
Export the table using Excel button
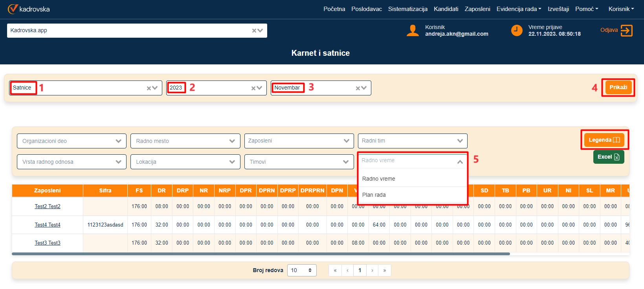click(x=608, y=157)
